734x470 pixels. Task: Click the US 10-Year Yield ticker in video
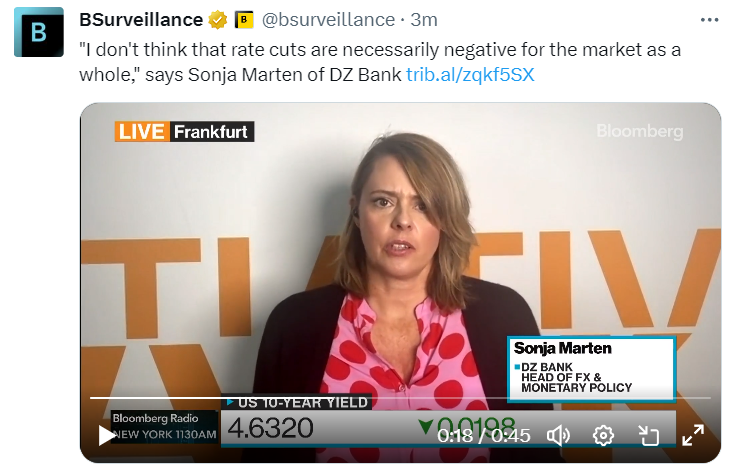point(300,403)
